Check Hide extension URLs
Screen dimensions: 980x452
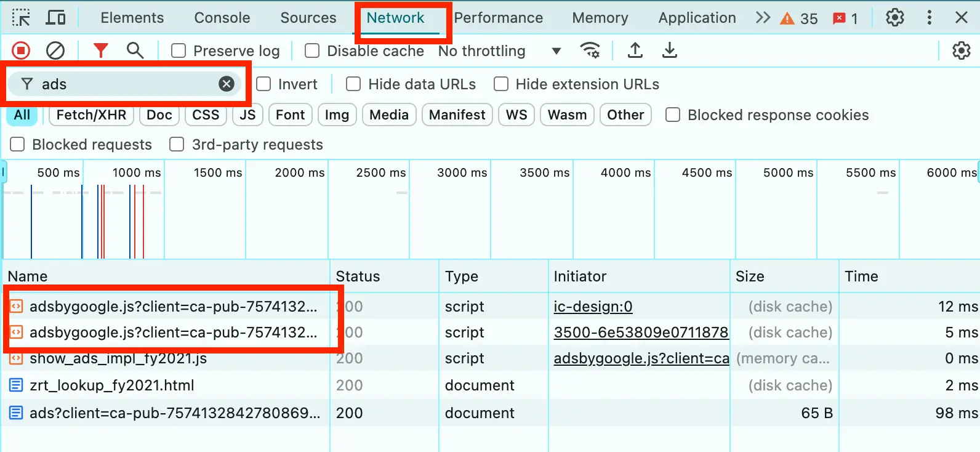click(x=501, y=84)
